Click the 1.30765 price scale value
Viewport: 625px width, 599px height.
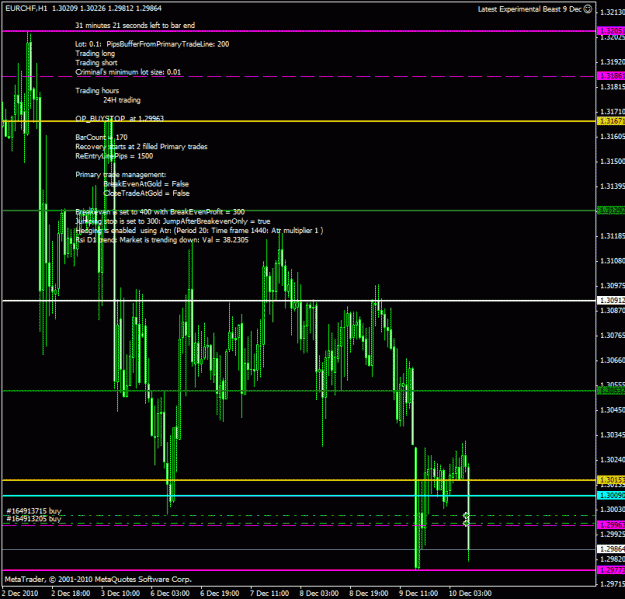[612, 335]
